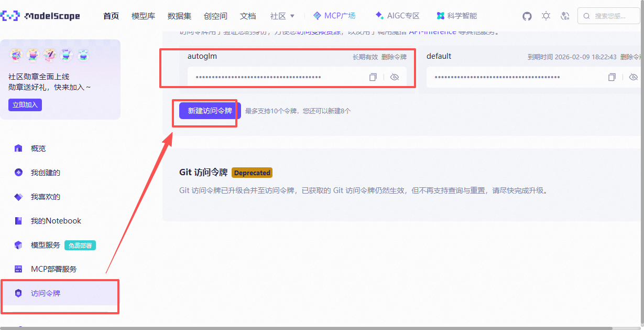644x330 pixels.
Task: Open 我创建的 in the sidebar
Action: pos(45,173)
